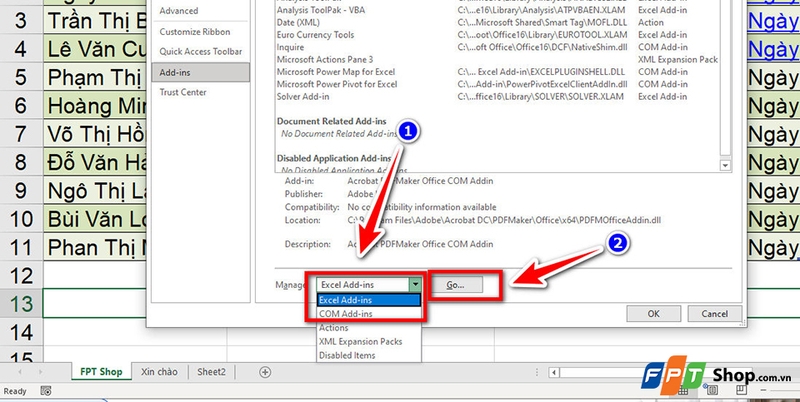Viewport: 800px width, 402px height.
Task: Open the Quick Access Toolbar category
Action: tap(201, 52)
